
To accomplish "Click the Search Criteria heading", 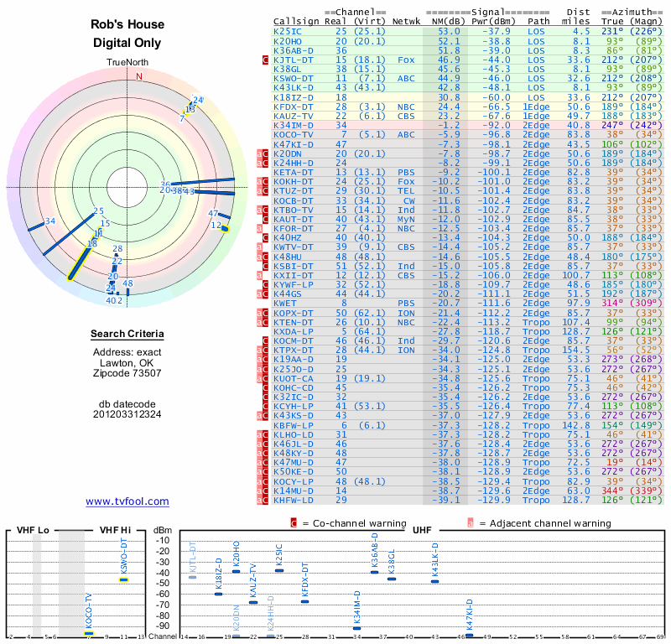I will (x=127, y=334).
